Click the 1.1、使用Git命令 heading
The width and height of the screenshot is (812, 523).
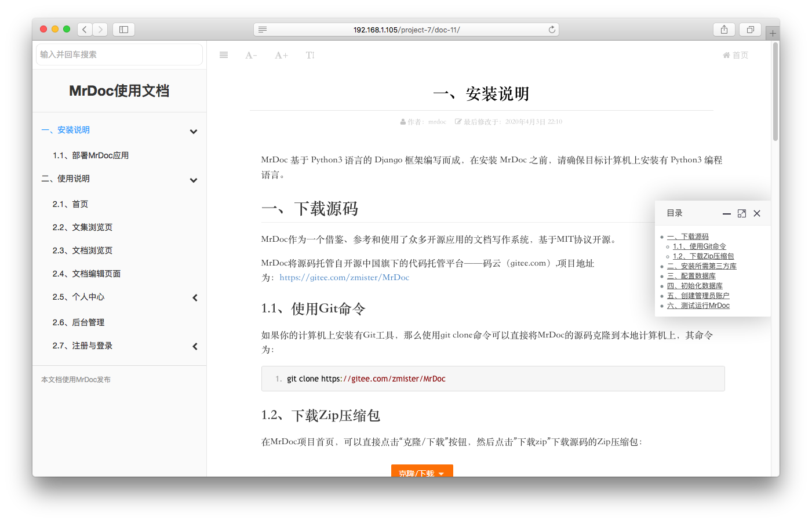[313, 308]
